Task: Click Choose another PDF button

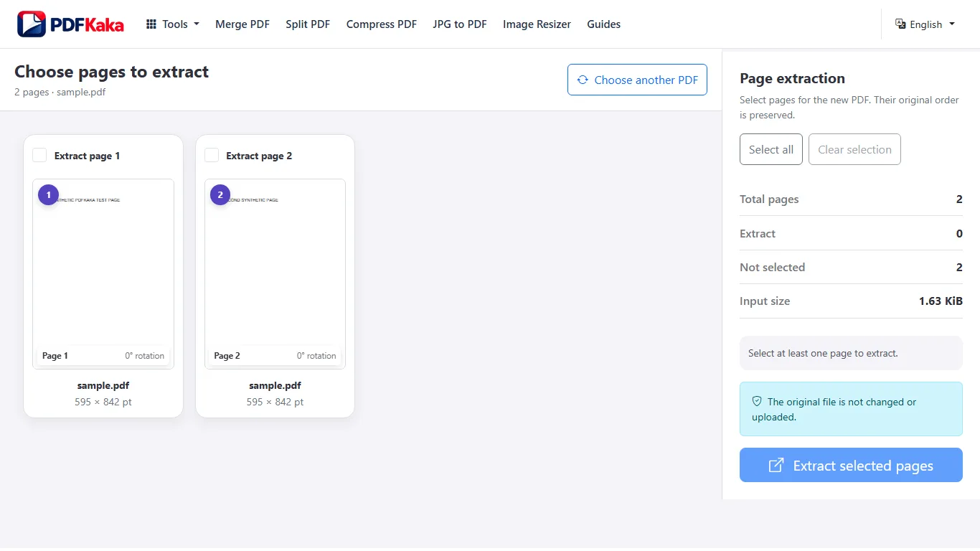Action: 637,80
